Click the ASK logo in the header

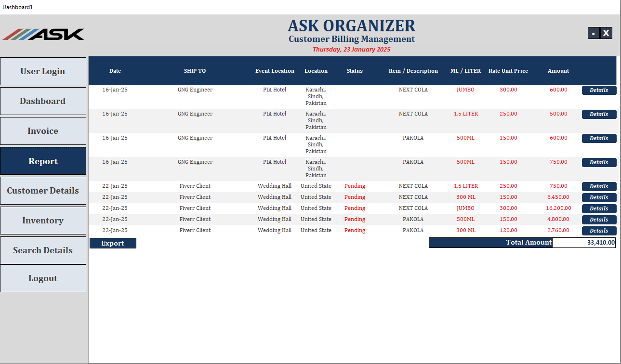coord(43,34)
